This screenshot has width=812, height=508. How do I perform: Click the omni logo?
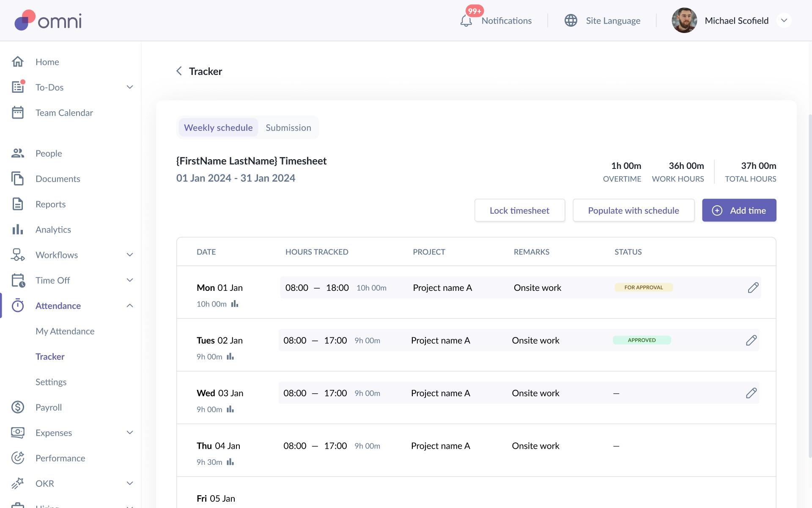click(48, 20)
